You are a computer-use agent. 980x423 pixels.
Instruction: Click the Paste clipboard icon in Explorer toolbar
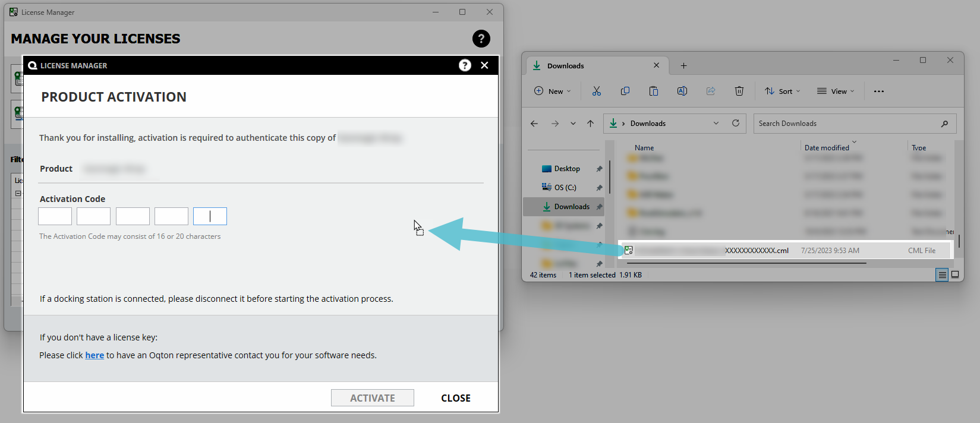653,91
